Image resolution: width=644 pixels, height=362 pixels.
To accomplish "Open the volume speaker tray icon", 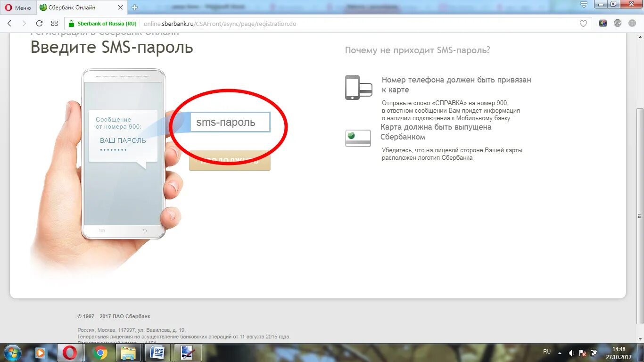I will (x=572, y=353).
